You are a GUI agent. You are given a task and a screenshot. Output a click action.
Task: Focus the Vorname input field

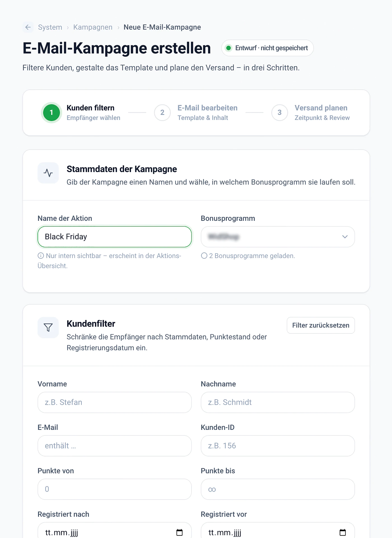pyautogui.click(x=115, y=402)
